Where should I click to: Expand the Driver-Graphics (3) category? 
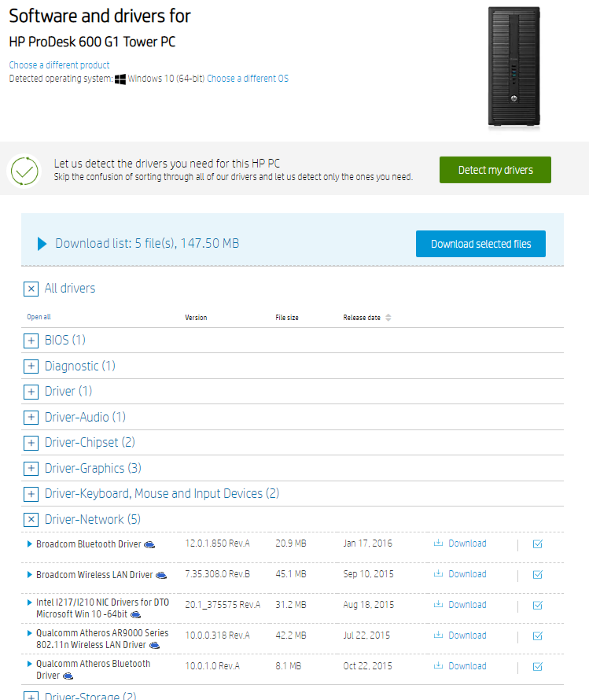click(x=31, y=468)
